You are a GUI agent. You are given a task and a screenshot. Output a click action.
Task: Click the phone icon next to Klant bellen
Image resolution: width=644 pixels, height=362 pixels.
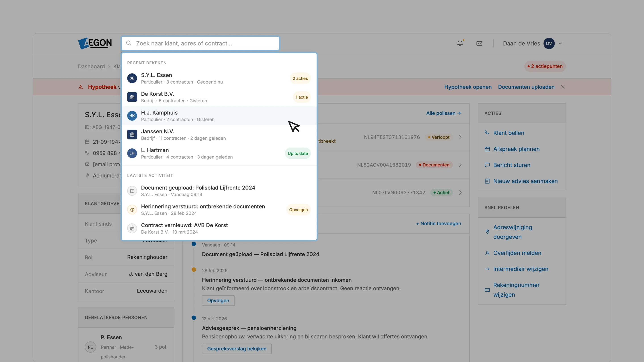(487, 133)
